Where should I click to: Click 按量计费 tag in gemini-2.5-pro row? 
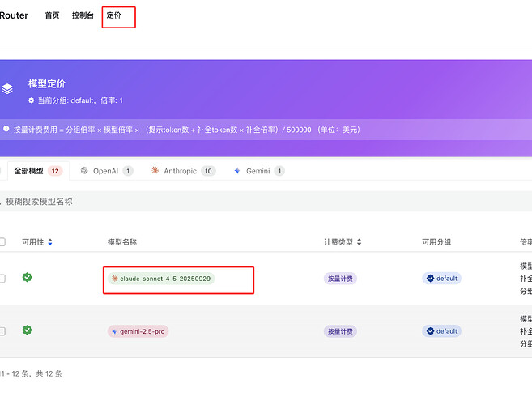[x=340, y=331]
